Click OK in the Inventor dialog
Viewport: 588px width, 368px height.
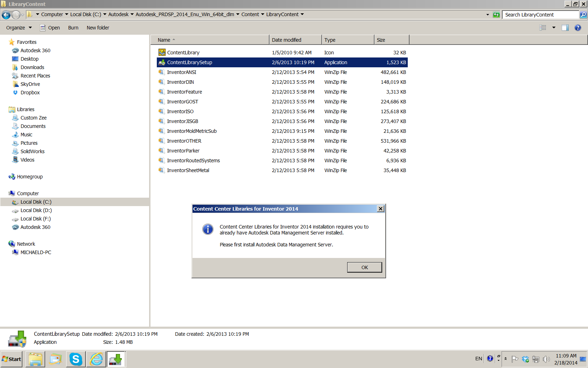364,267
